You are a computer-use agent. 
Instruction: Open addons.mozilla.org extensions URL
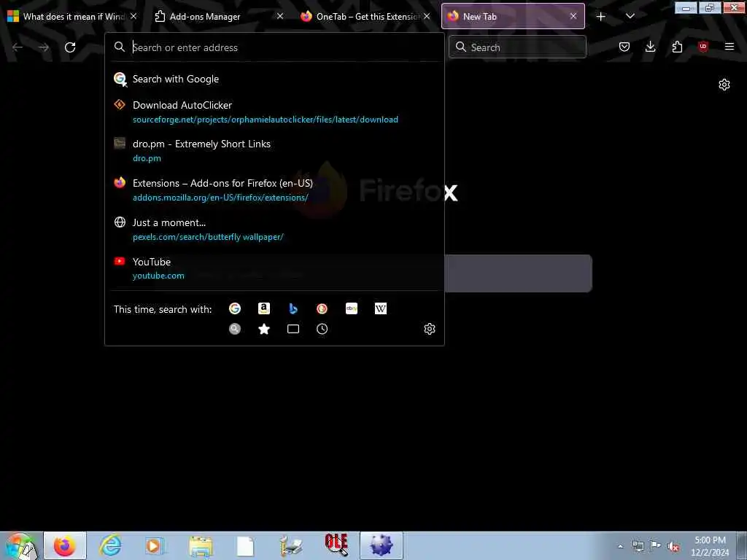pos(220,198)
